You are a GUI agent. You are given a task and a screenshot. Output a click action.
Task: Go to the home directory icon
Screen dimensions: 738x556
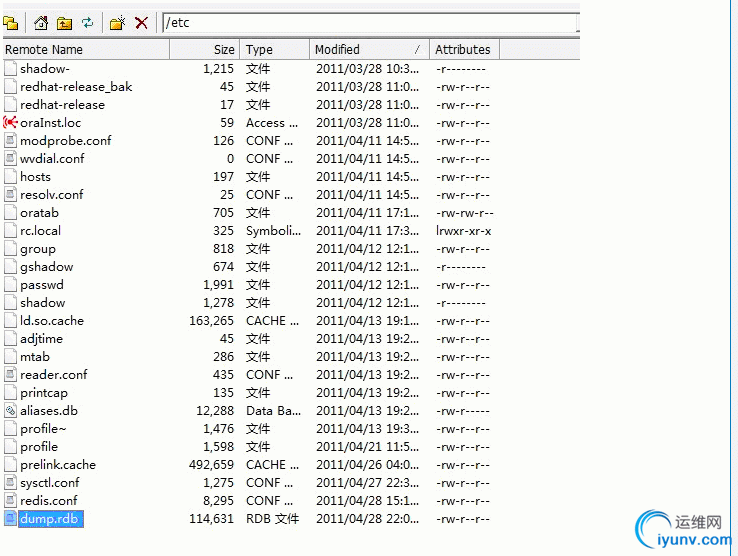41,23
